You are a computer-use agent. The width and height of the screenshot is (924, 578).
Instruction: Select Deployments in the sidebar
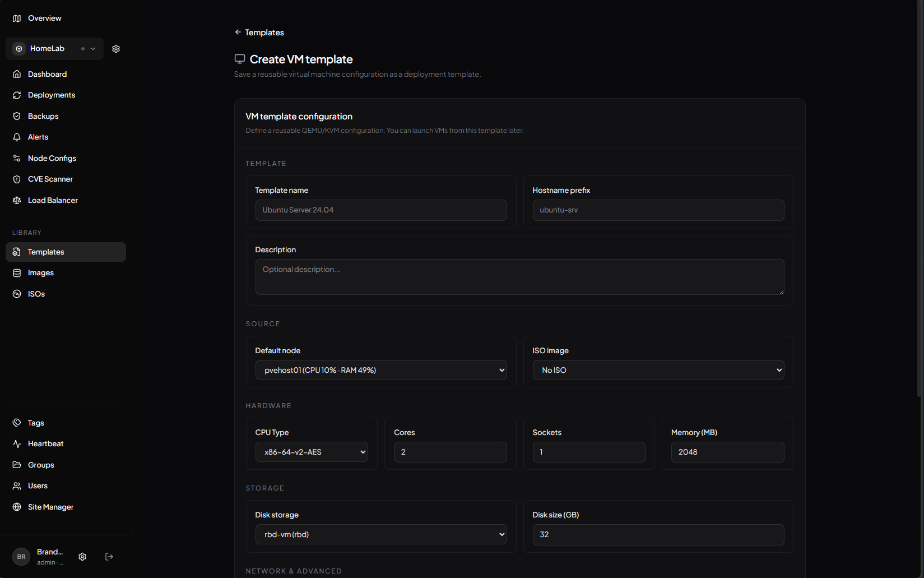click(x=51, y=95)
